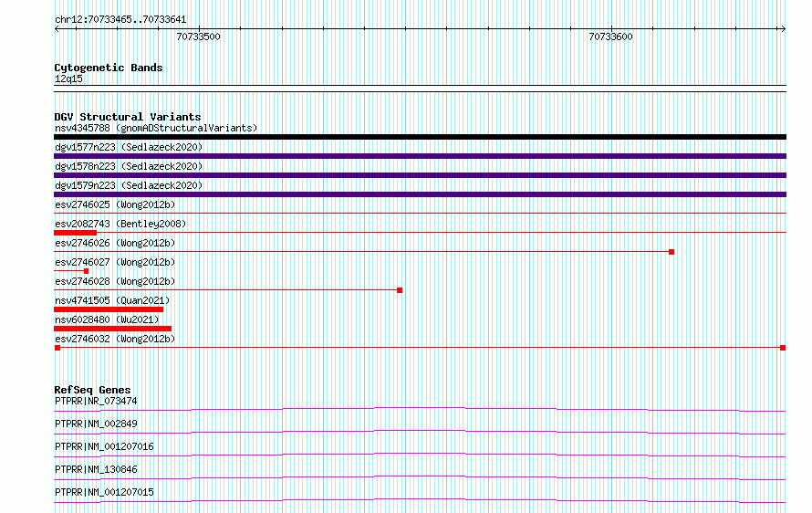This screenshot has height=513, width=812.
Task: Select the purple bar under dgv1579n223
Action: (x=420, y=194)
